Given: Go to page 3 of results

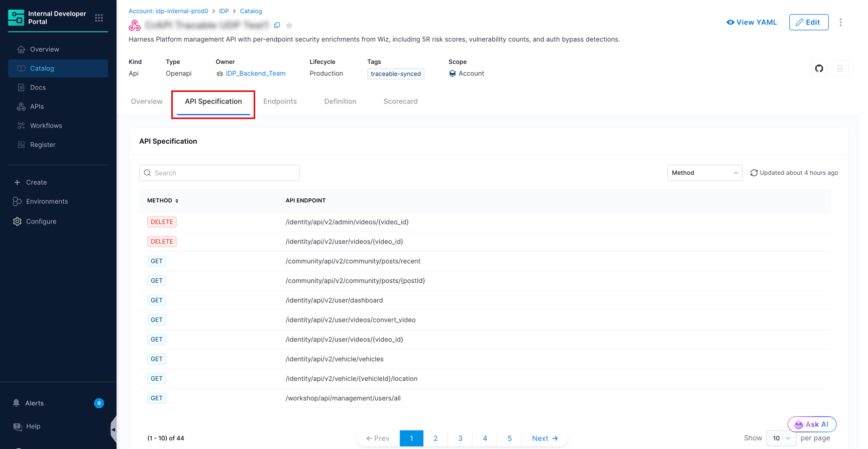Looking at the screenshot, I should [x=460, y=438].
